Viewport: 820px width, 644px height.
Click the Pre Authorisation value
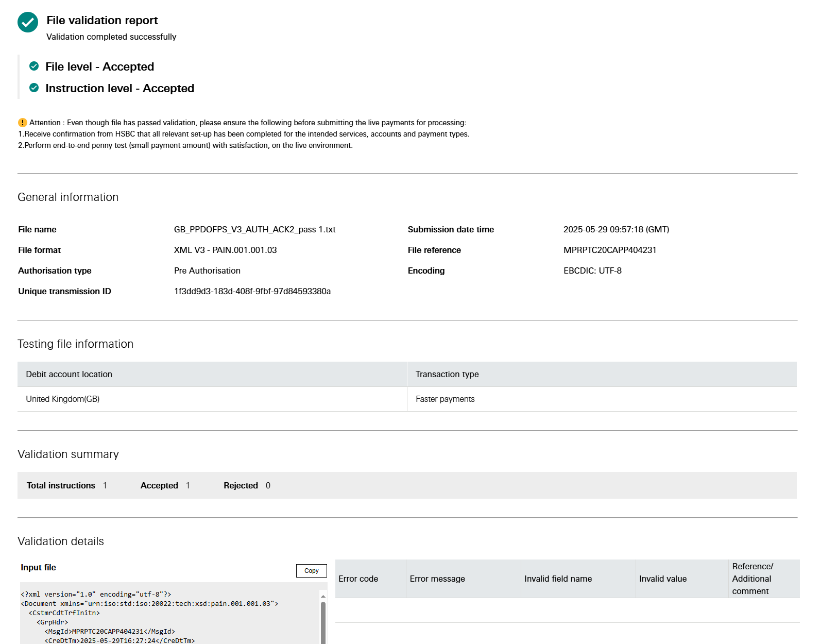point(207,270)
